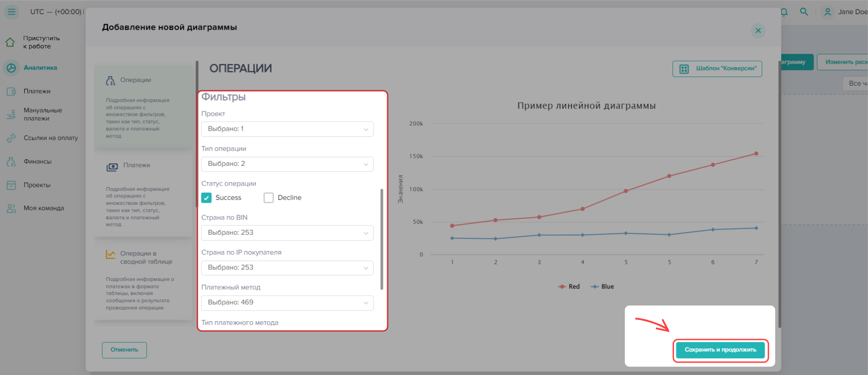This screenshot has width=868, height=375.
Task: Toggle the Red series in chart legend
Action: 569,287
